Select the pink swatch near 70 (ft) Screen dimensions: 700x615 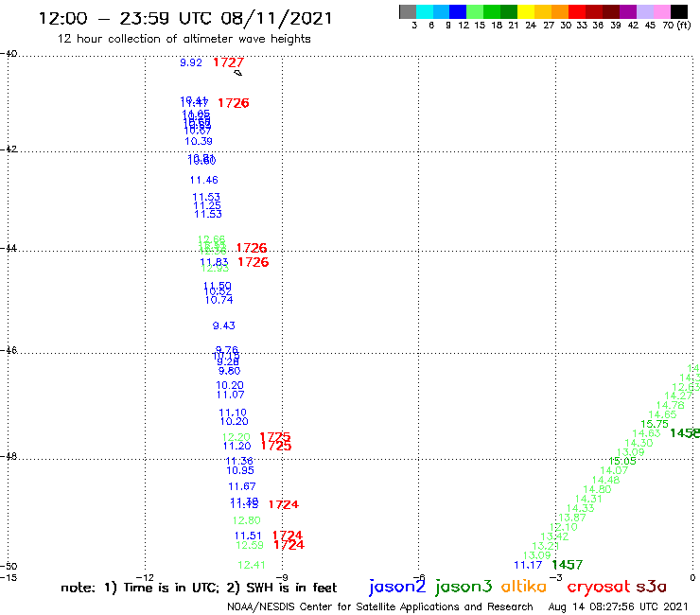(661, 11)
